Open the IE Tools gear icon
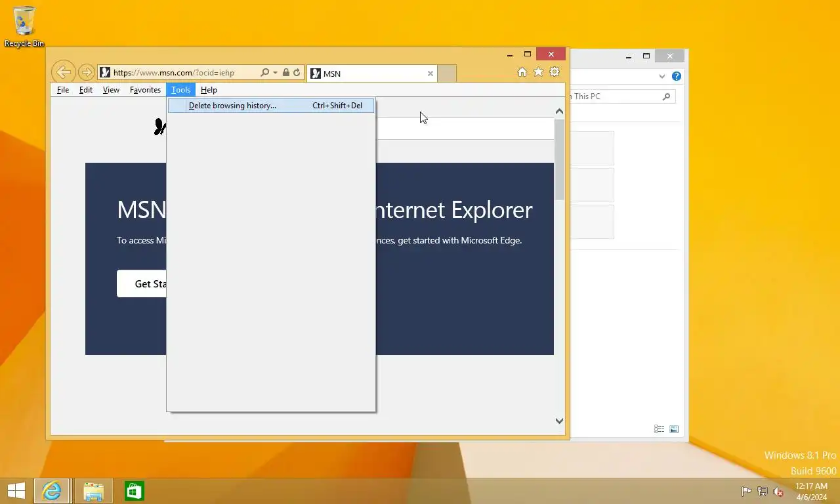 [x=555, y=72]
